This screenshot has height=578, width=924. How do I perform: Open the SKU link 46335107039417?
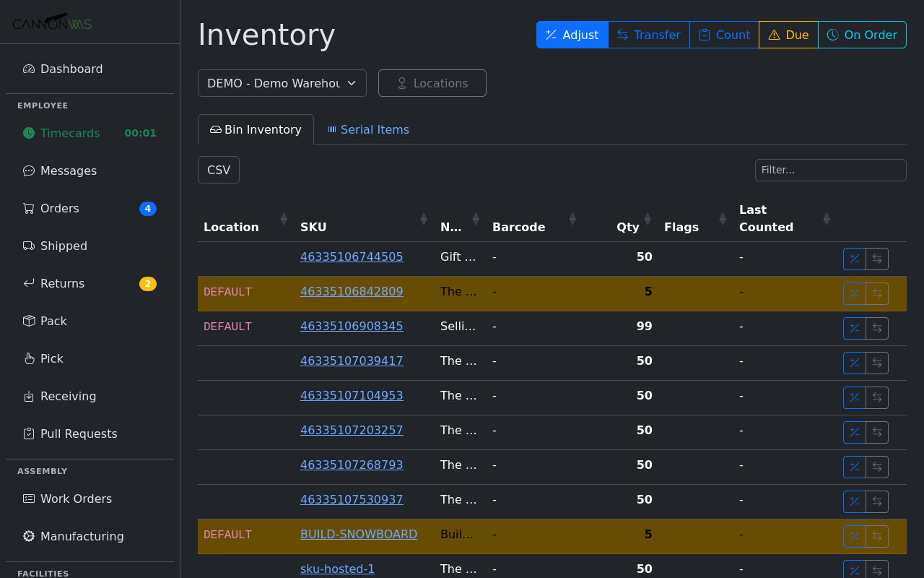click(x=352, y=361)
